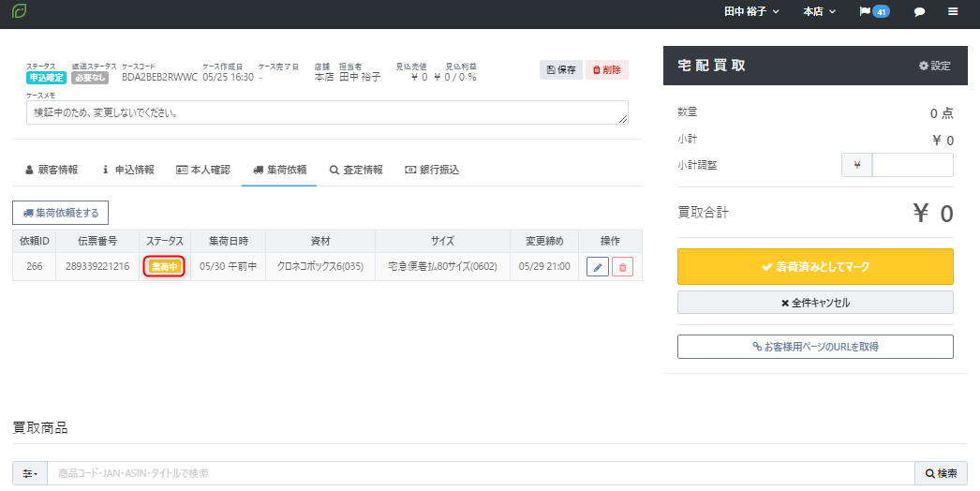Screen dimensions: 980x491
Task: Switch to the 査定情報 tab
Action: point(356,170)
